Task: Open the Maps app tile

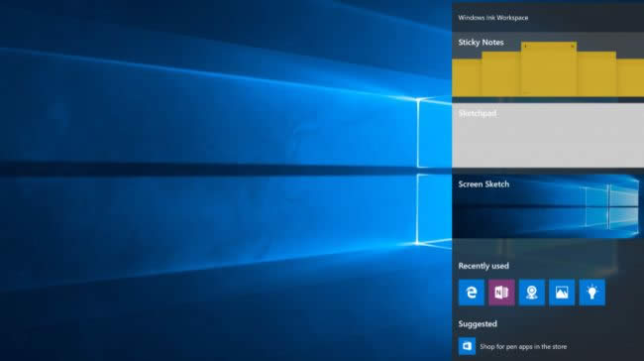Action: (532, 293)
